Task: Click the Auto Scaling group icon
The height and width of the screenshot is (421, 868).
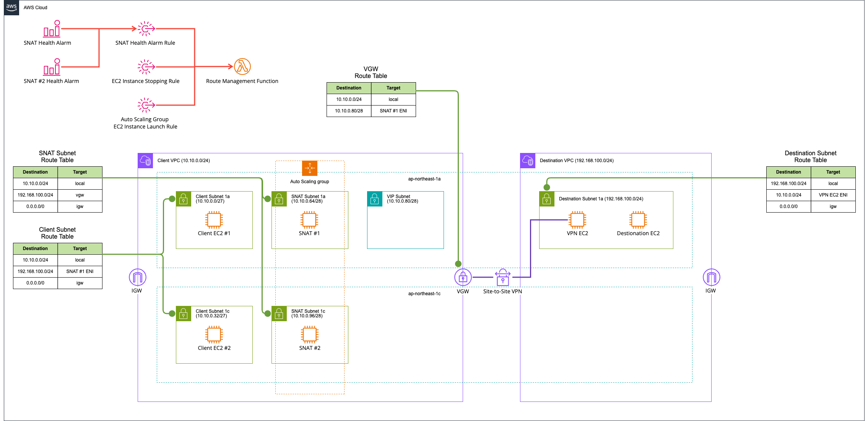Action: click(310, 168)
